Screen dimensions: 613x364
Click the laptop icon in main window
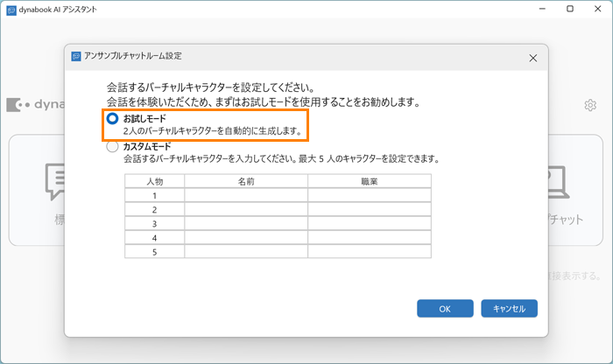pos(559,182)
